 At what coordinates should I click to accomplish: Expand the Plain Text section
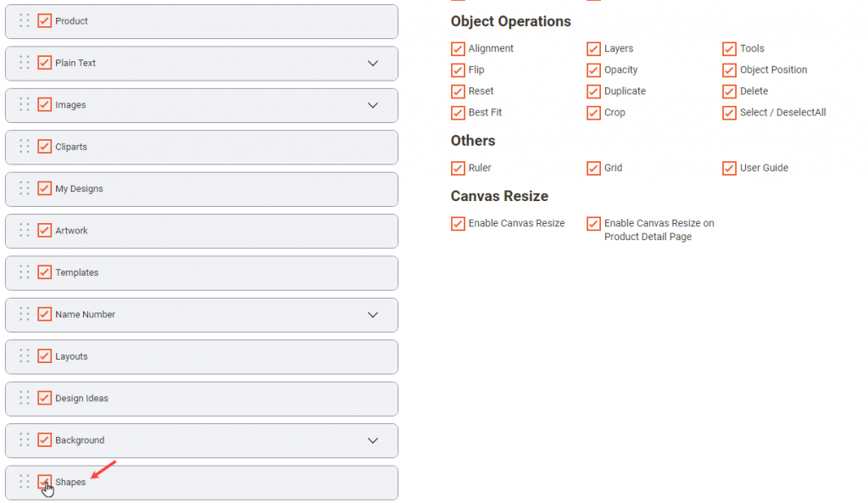click(x=373, y=64)
